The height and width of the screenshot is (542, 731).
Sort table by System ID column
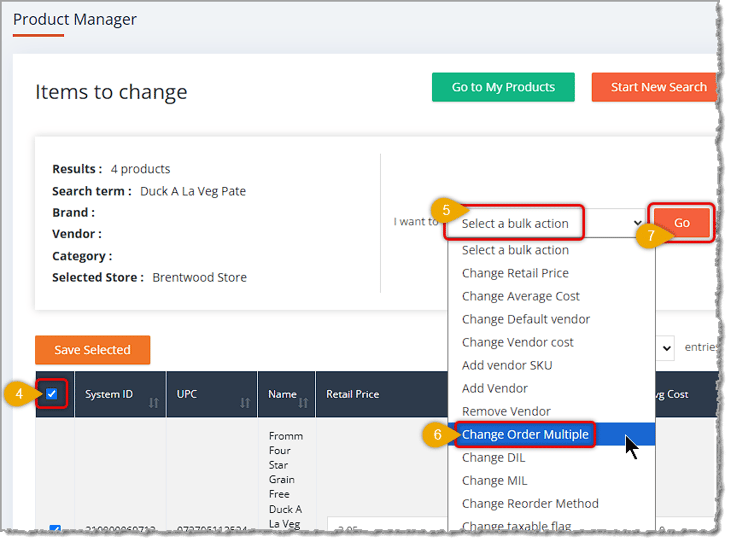(120, 394)
